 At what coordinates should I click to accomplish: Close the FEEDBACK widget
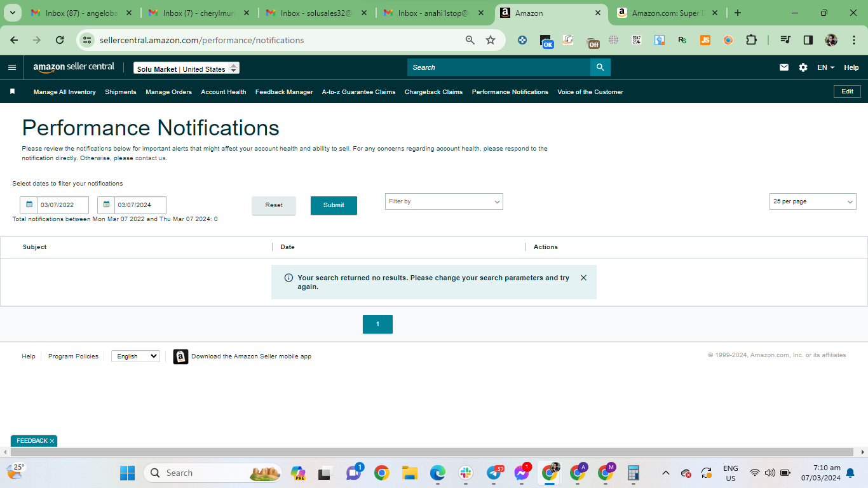click(52, 441)
